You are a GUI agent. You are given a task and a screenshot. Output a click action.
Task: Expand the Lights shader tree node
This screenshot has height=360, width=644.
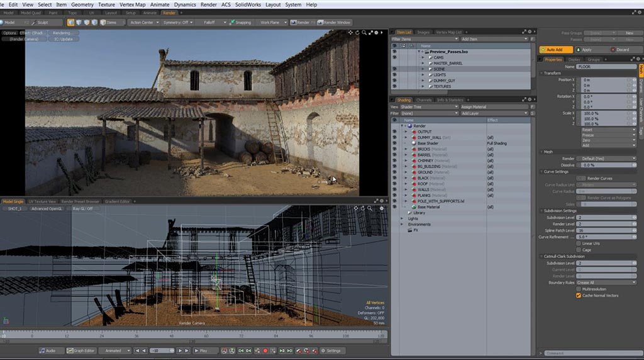402,218
